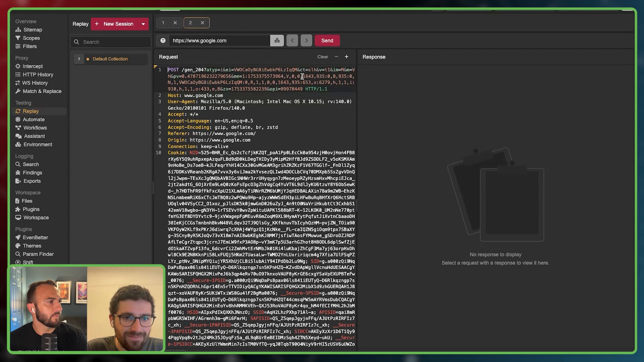Go to previous request with left arrow

point(292,41)
